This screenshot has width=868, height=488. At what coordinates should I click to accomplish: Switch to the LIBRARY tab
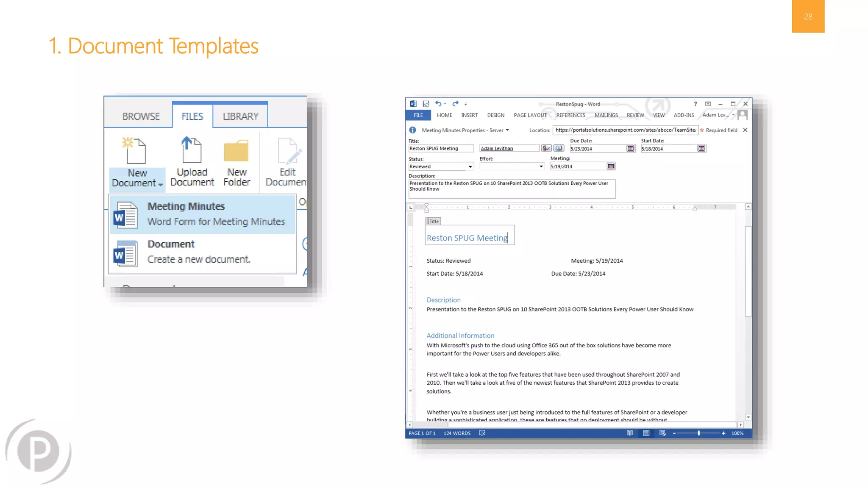(x=241, y=116)
